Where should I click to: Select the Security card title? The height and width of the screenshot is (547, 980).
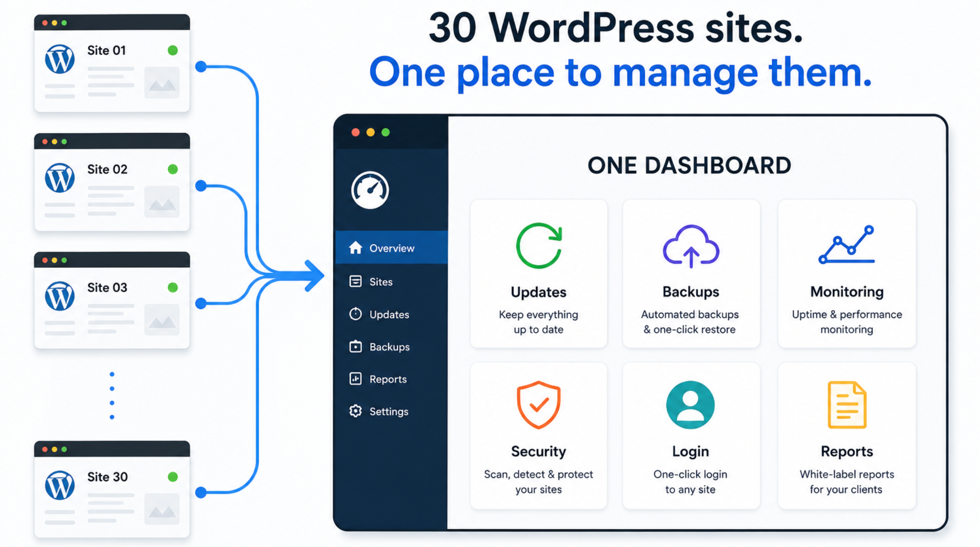pyautogui.click(x=539, y=451)
